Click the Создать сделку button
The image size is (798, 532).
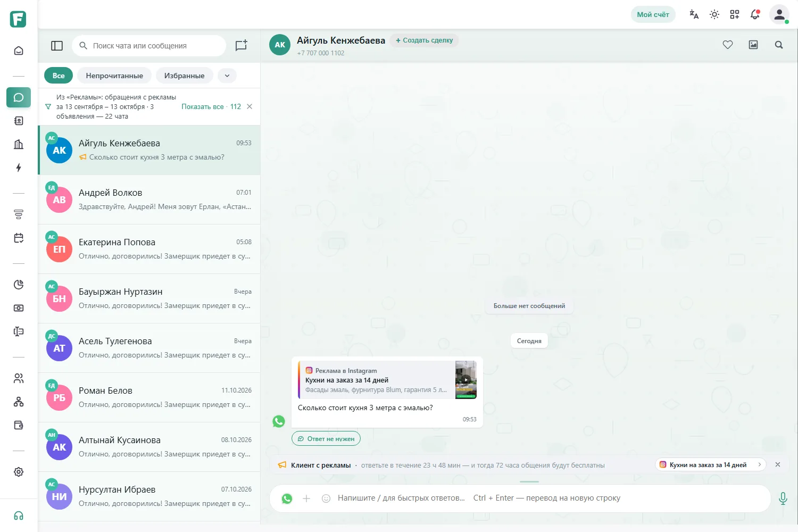pos(424,40)
